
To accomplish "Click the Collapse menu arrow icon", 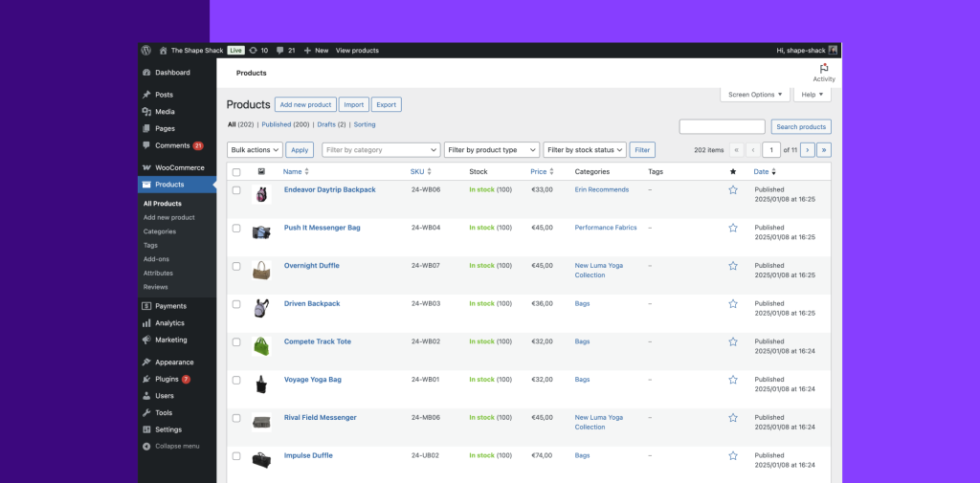I will pyautogui.click(x=146, y=446).
